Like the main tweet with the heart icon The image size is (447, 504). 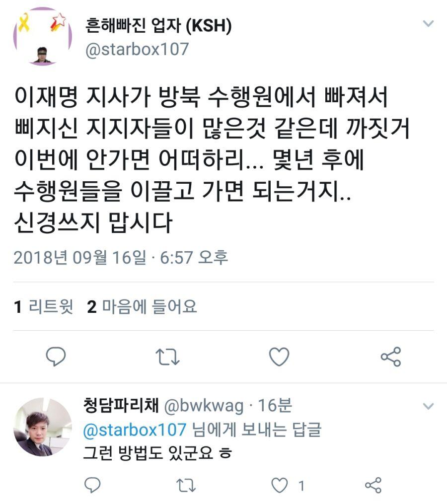pyautogui.click(x=279, y=357)
